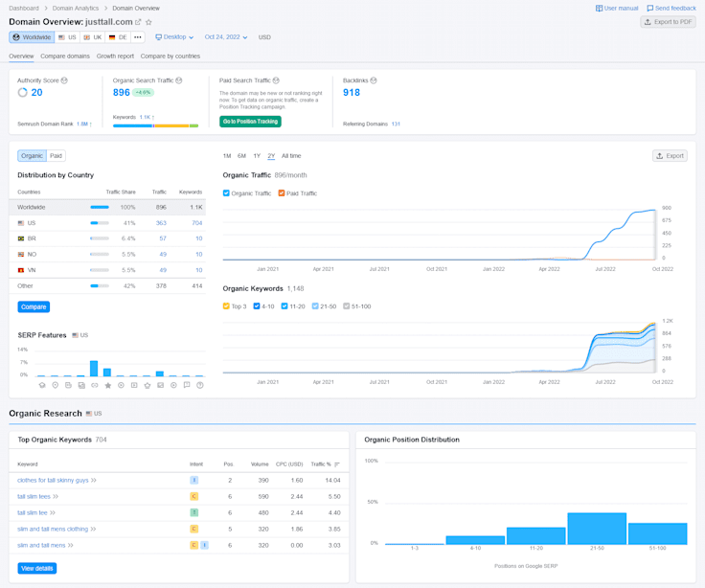The height and width of the screenshot is (588, 705).
Task: Toggle the Top 3 keywords checkbox
Action: point(226,306)
